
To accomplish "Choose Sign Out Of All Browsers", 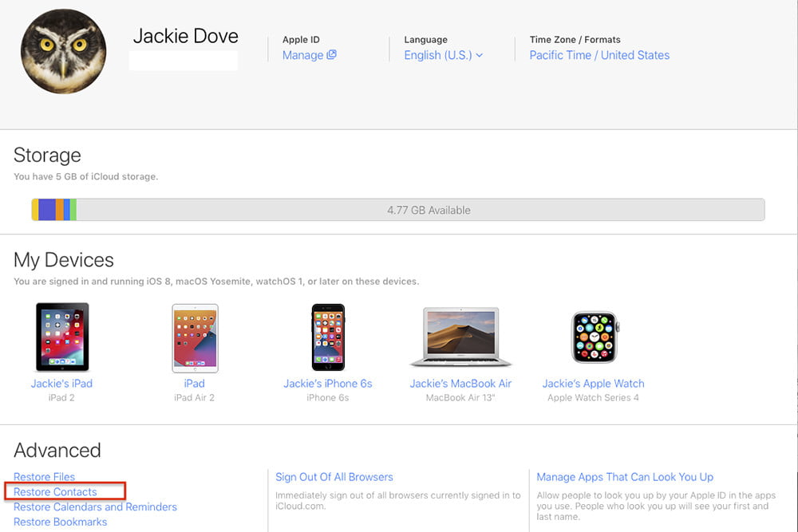I will pyautogui.click(x=334, y=477).
